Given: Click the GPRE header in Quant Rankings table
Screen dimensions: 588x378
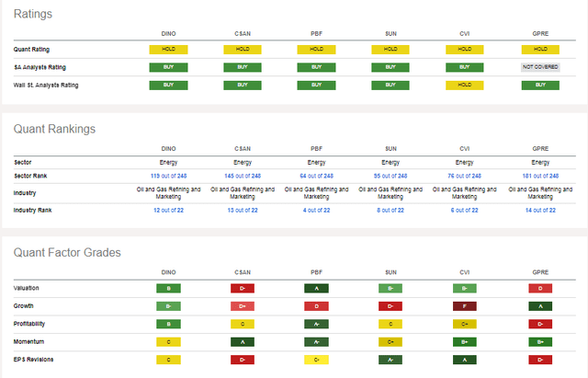Looking at the screenshot, I should tap(540, 149).
